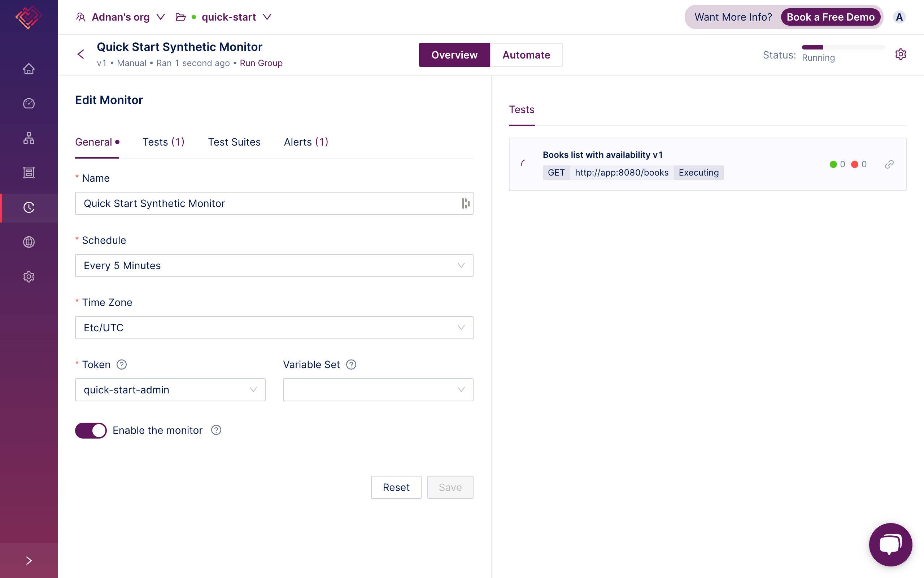Select the Tests (1) tab
The image size is (924, 578).
pyautogui.click(x=164, y=142)
